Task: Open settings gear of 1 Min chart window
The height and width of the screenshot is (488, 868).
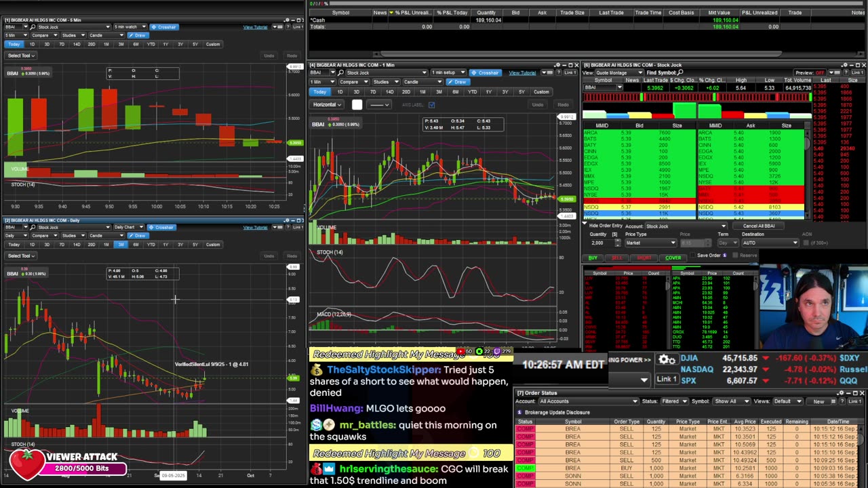Action: click(x=557, y=65)
